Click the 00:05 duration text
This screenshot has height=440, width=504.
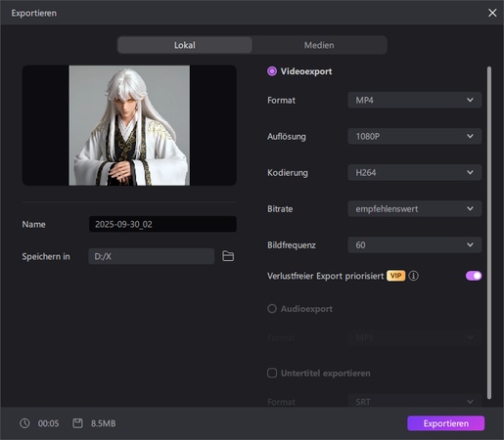click(48, 423)
